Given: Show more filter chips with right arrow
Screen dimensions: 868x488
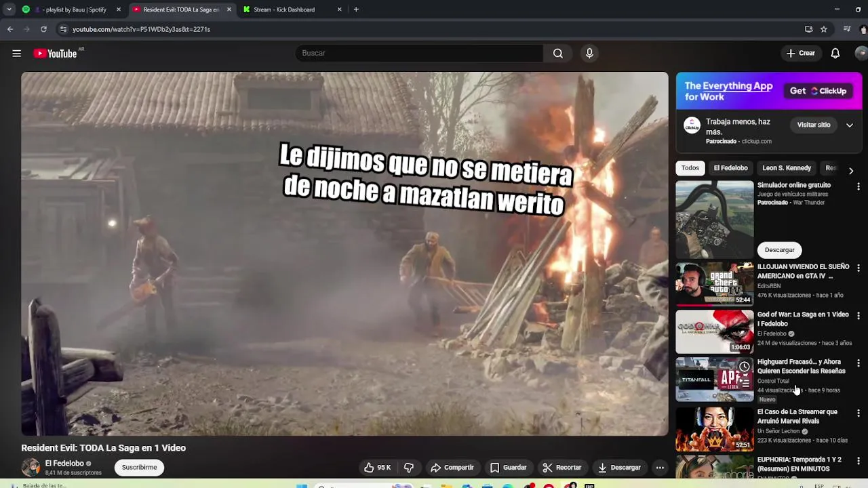Looking at the screenshot, I should [x=851, y=171].
